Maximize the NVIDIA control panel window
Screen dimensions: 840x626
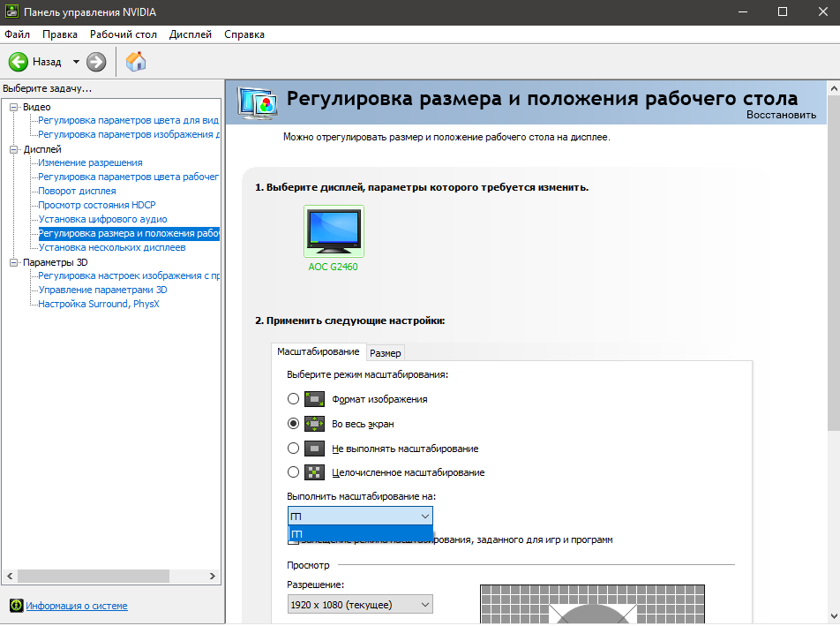pos(783,11)
